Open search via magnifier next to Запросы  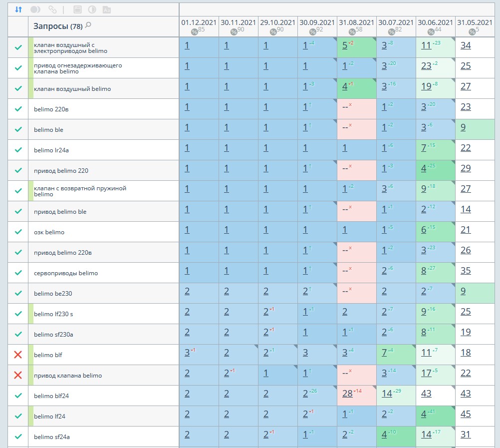point(88,25)
